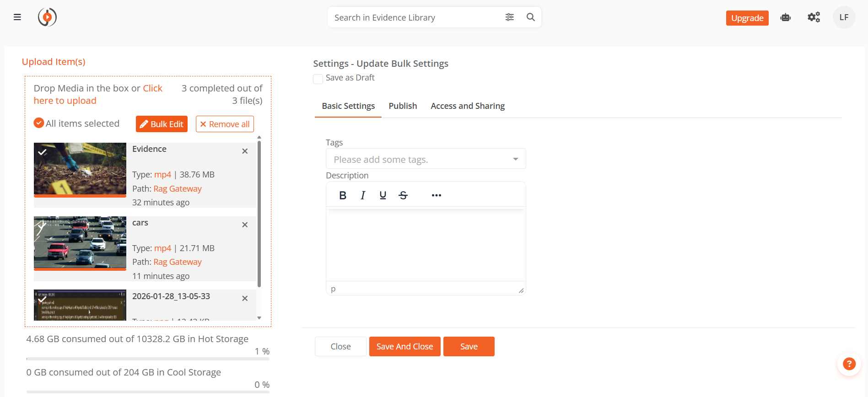This screenshot has width=868, height=397.
Task: Click the upload list scrollbar
Action: pyautogui.click(x=259, y=214)
